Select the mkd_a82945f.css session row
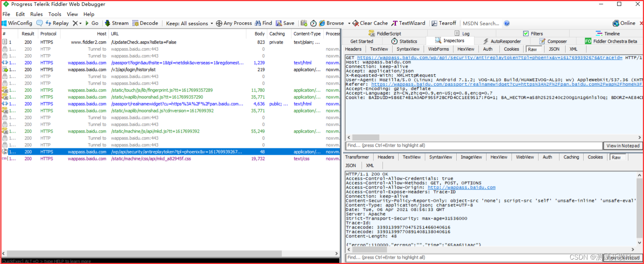The height and width of the screenshot is (264, 644). point(171,159)
